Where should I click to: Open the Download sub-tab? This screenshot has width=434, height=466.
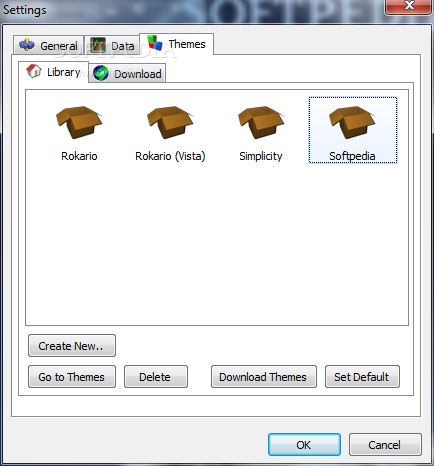click(127, 73)
